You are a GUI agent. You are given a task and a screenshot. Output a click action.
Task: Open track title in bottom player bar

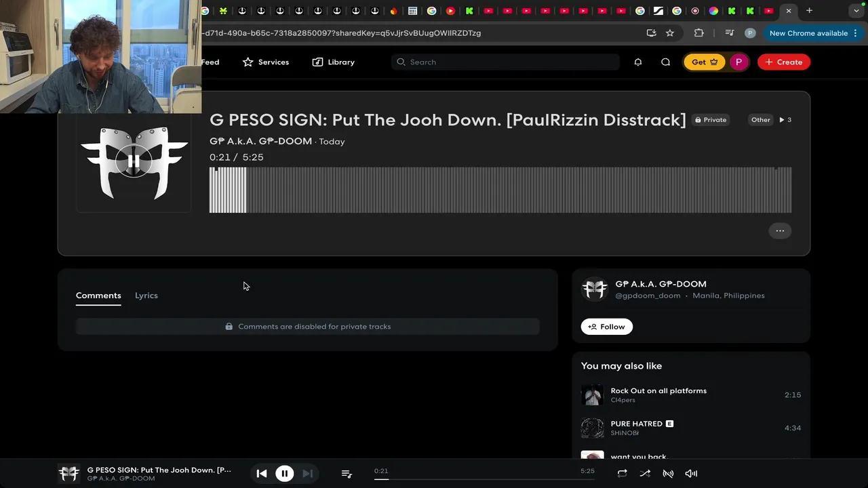(159, 470)
